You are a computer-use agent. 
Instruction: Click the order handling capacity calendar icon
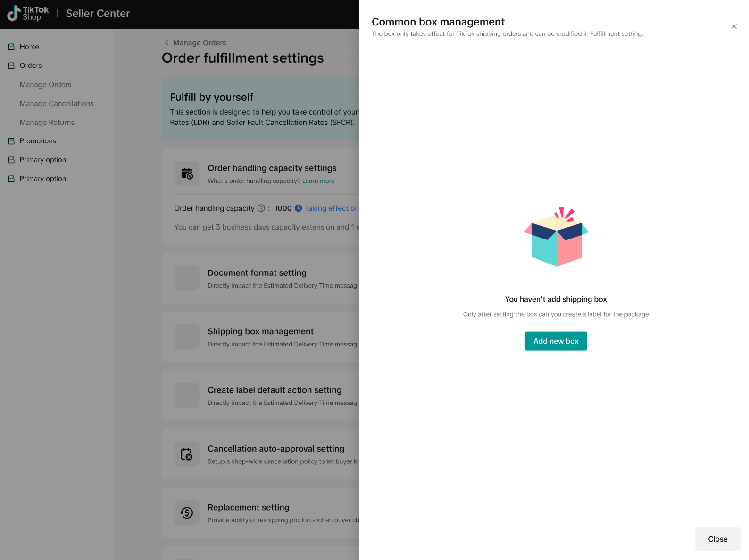coord(187,173)
